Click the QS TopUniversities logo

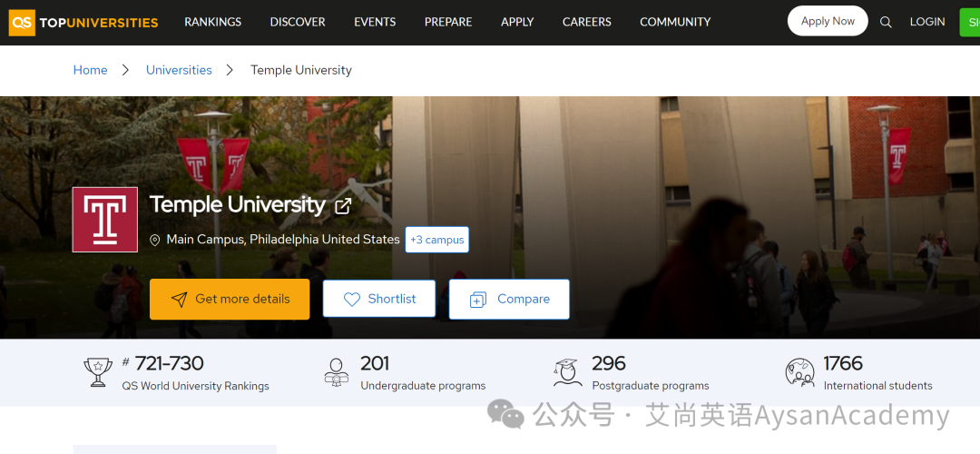click(x=83, y=23)
